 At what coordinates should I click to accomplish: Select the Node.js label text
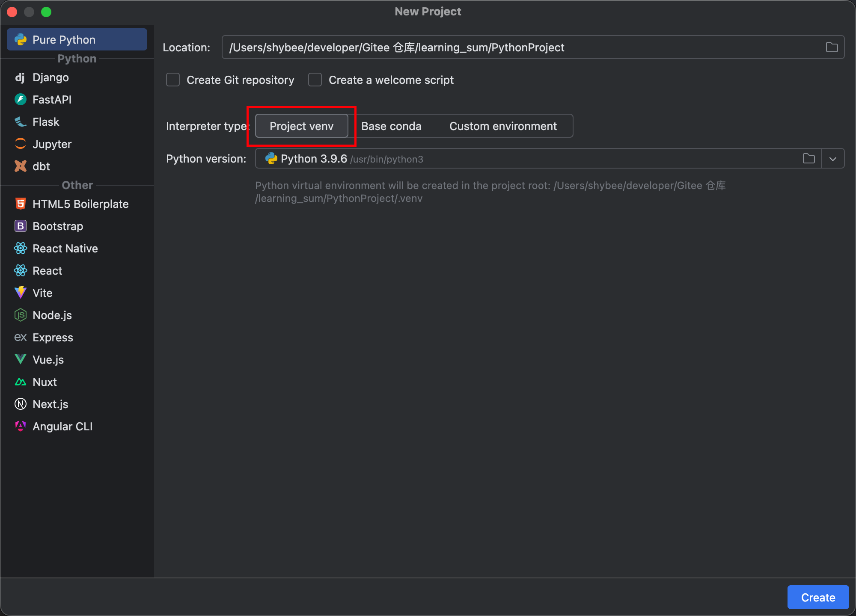coord(52,315)
